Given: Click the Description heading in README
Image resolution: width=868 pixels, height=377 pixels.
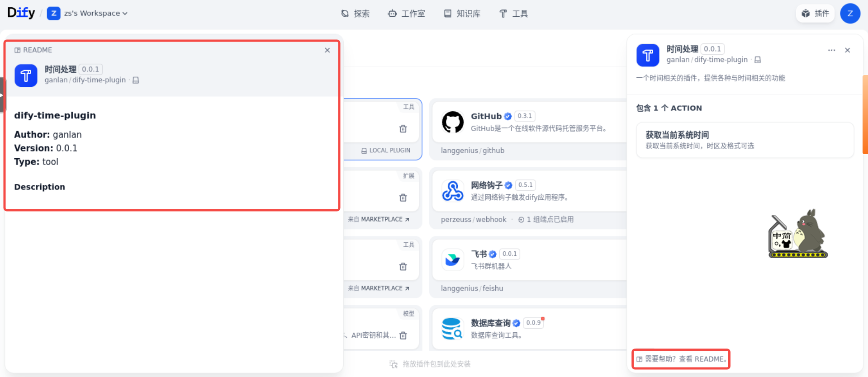Looking at the screenshot, I should click(x=39, y=187).
